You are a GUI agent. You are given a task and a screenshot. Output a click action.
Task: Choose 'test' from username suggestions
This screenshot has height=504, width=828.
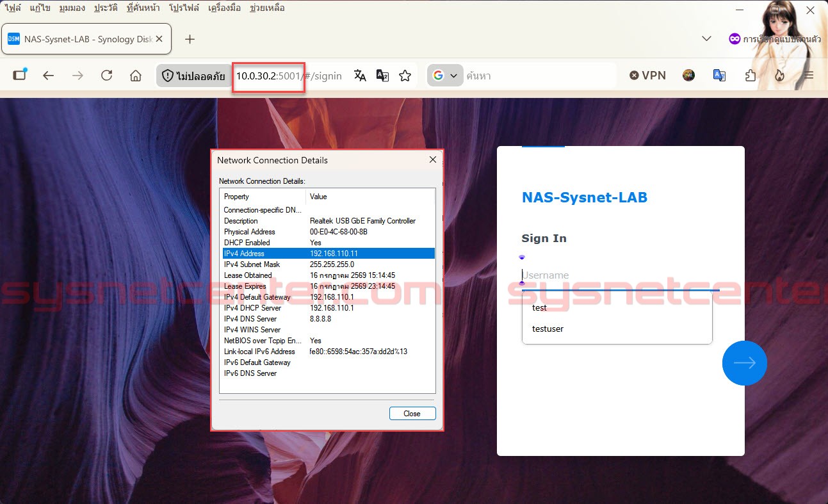pos(617,308)
